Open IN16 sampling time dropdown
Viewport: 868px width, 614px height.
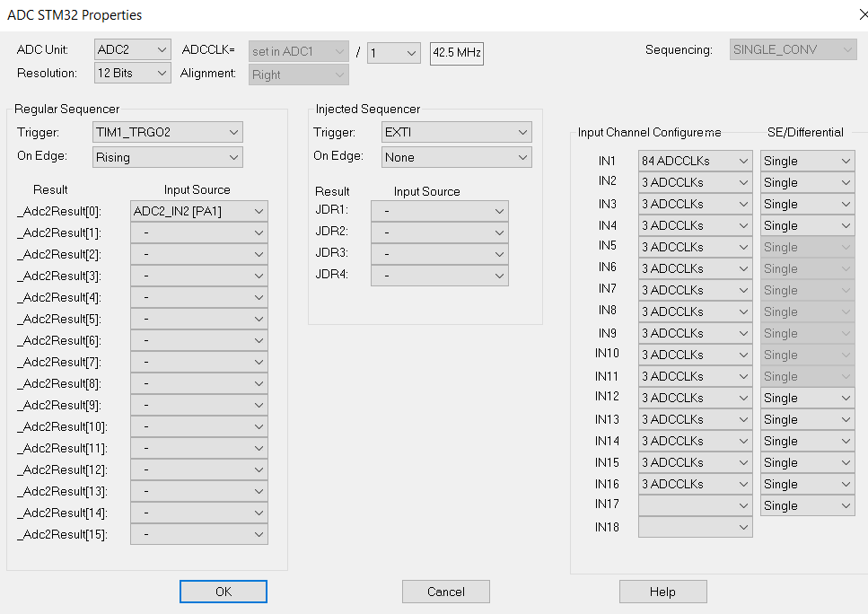pos(696,485)
